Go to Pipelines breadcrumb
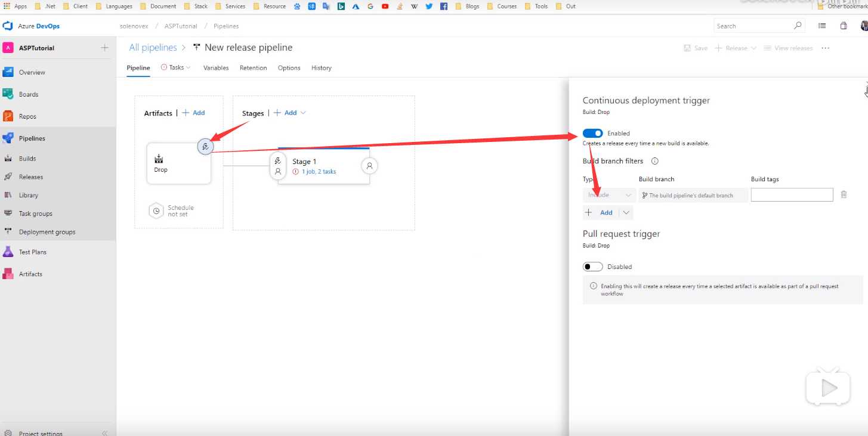 226,26
